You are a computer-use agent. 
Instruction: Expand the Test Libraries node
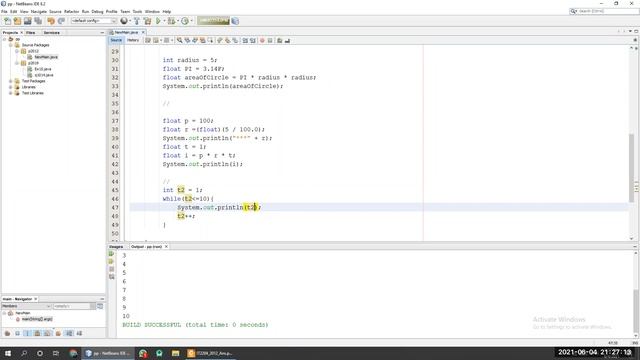(11, 93)
